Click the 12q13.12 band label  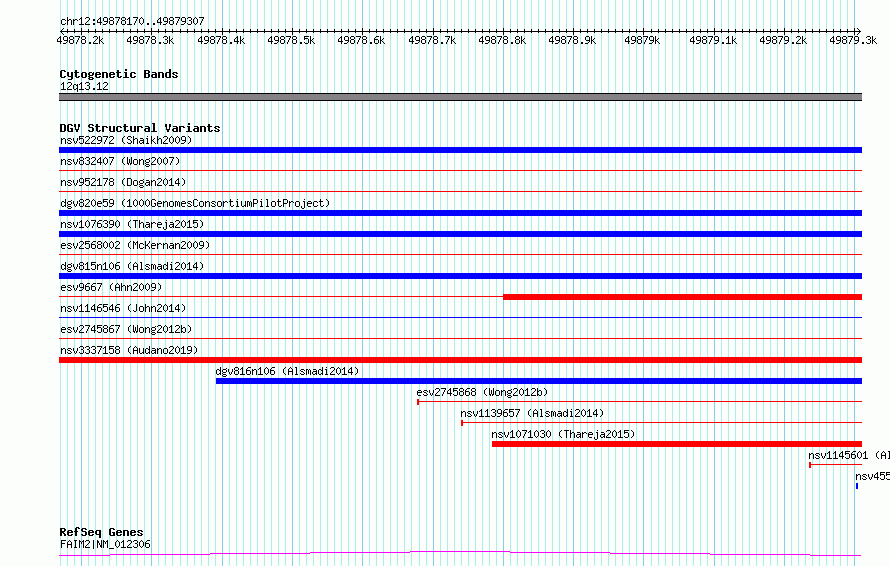(84, 86)
